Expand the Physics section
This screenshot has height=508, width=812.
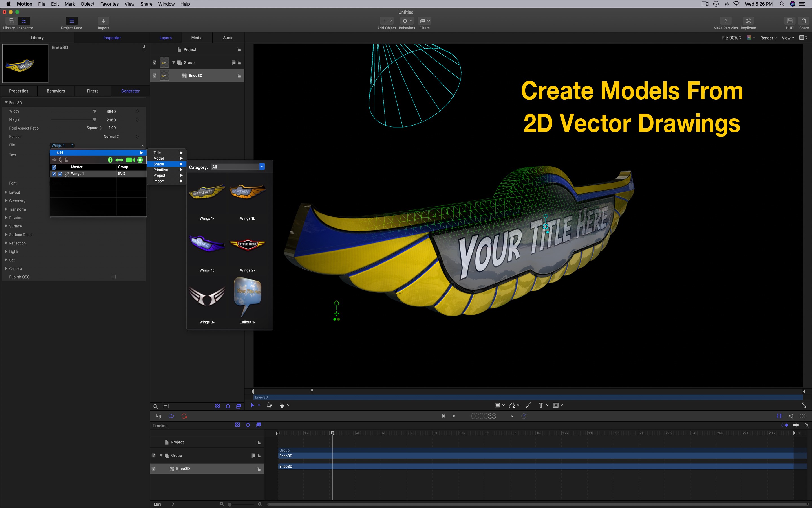6,217
